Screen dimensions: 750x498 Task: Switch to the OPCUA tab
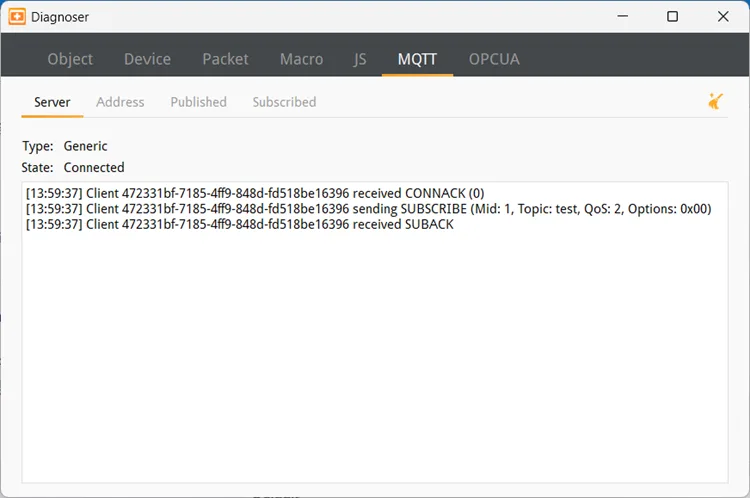pyautogui.click(x=494, y=59)
